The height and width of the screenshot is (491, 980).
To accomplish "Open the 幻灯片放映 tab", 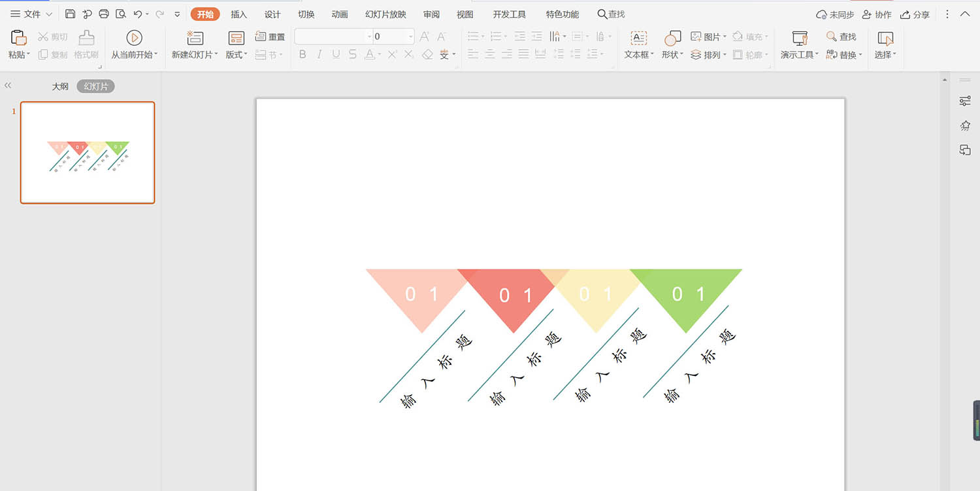I will [385, 14].
